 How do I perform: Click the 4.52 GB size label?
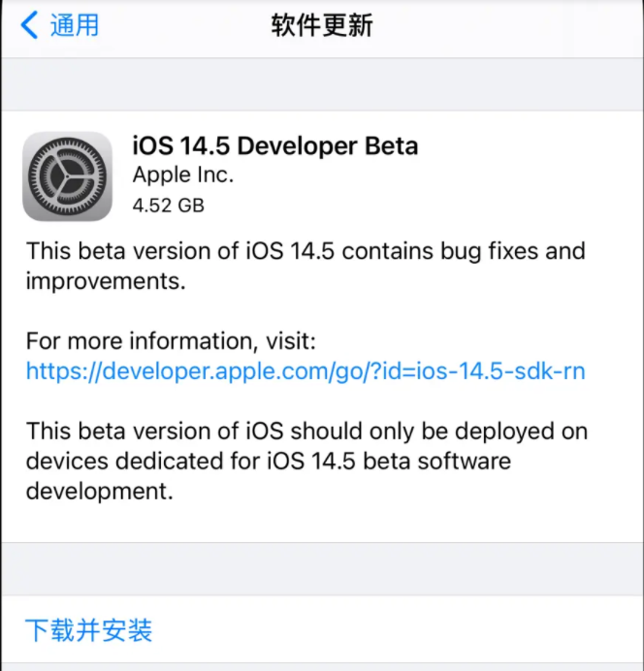tap(168, 206)
